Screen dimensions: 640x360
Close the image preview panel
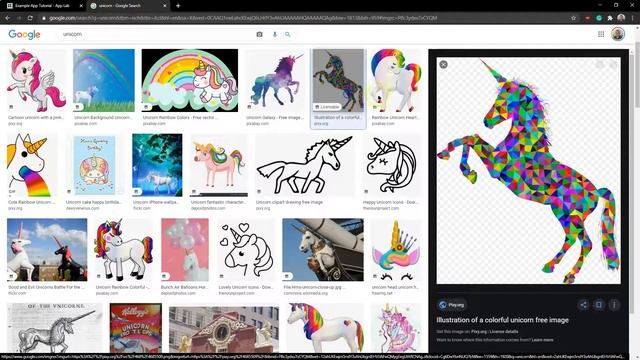443,64
